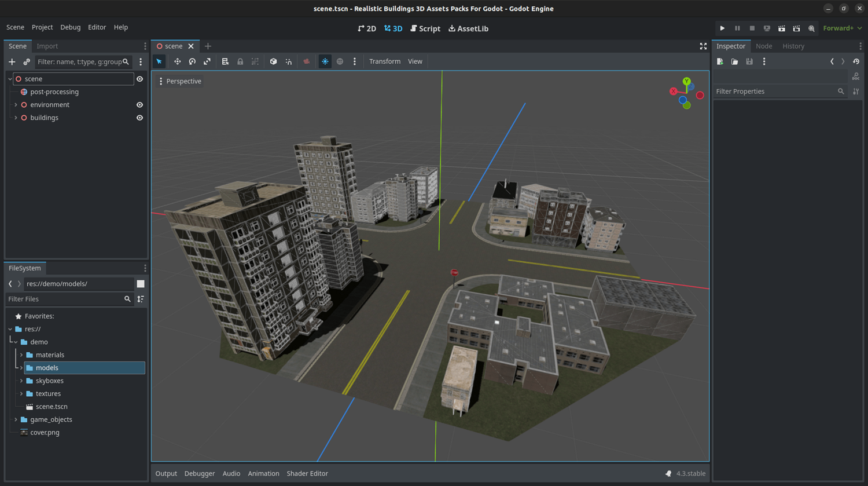This screenshot has height=486, width=868.
Task: Run the current scene clapperboard icon
Action: (781, 28)
